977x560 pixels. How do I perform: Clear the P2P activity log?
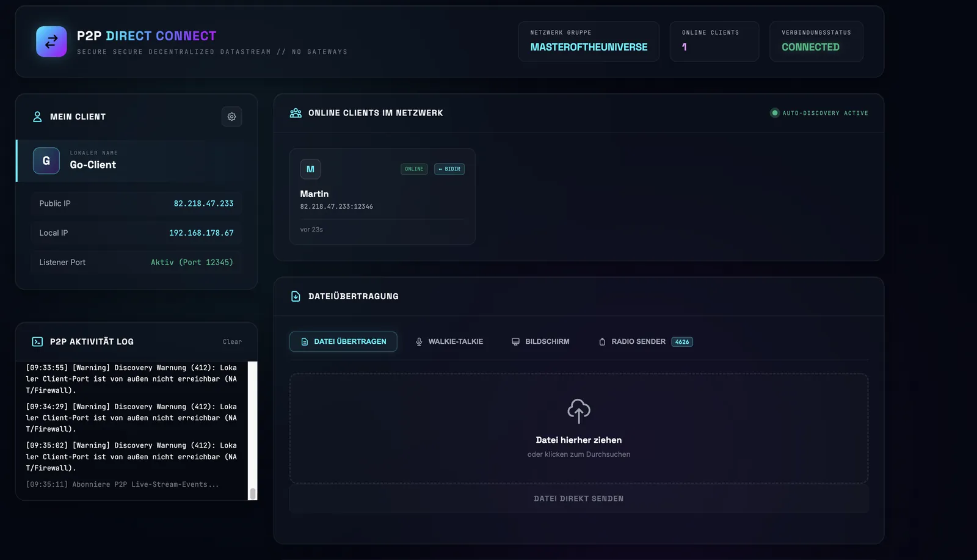pyautogui.click(x=232, y=342)
